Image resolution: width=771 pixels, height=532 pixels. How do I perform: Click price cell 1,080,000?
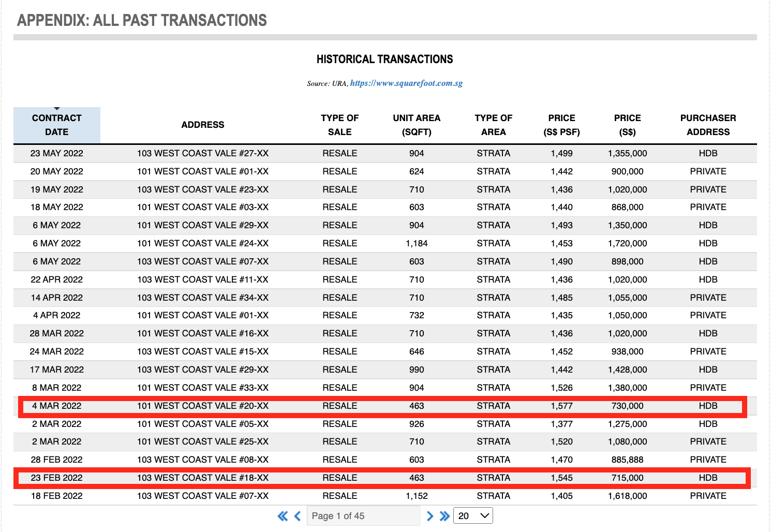coord(628,441)
